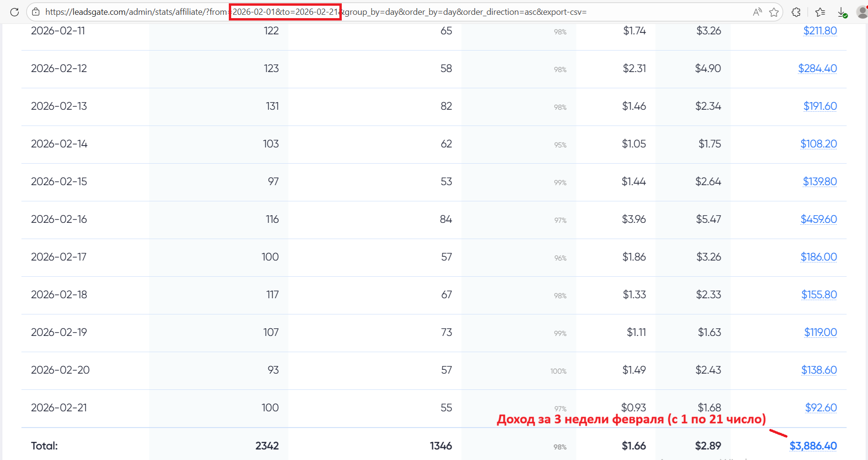Image resolution: width=868 pixels, height=460 pixels.
Task: Open the $186.00 revenue for 2026-02-17
Action: tap(818, 257)
